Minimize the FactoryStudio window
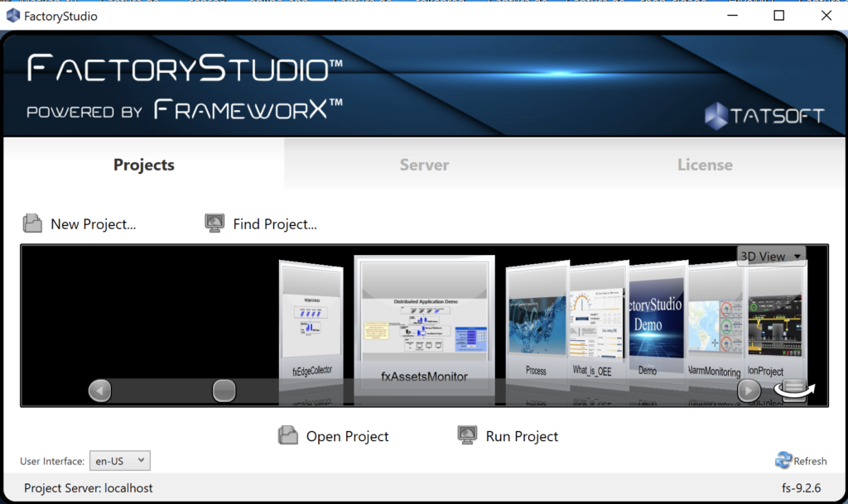Viewport: 848px width, 504px height. [x=732, y=16]
